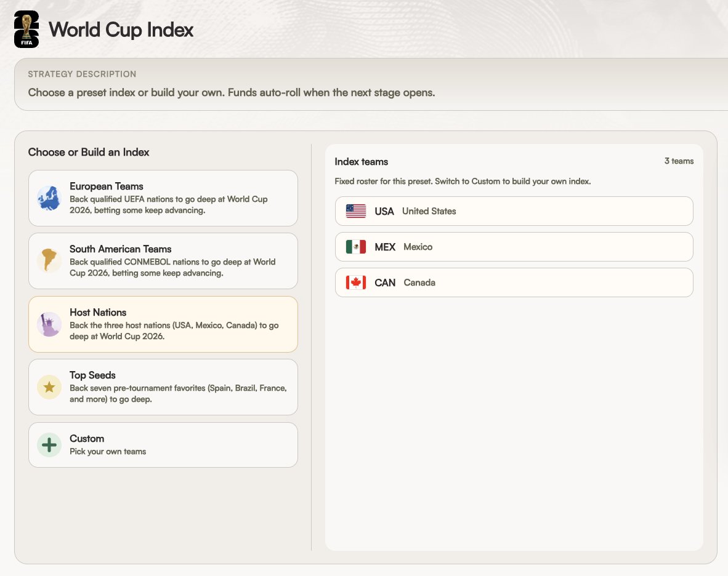Click the 'Back qualified CONMEBOL nations' description

click(172, 267)
